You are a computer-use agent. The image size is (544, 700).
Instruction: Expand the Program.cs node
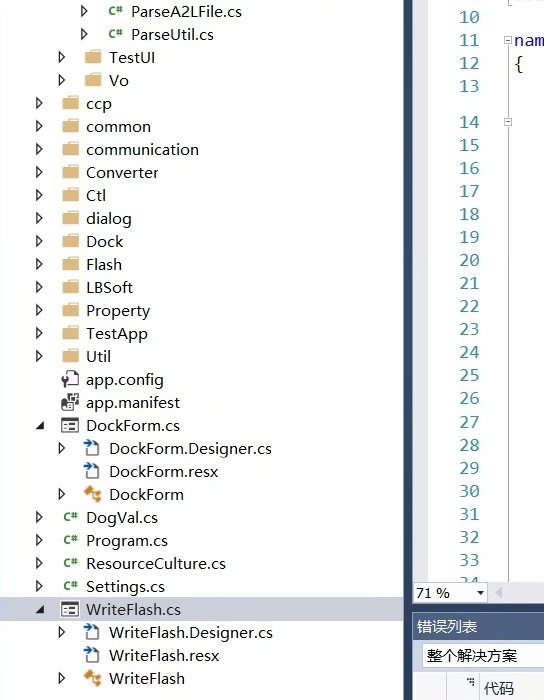[x=39, y=540]
